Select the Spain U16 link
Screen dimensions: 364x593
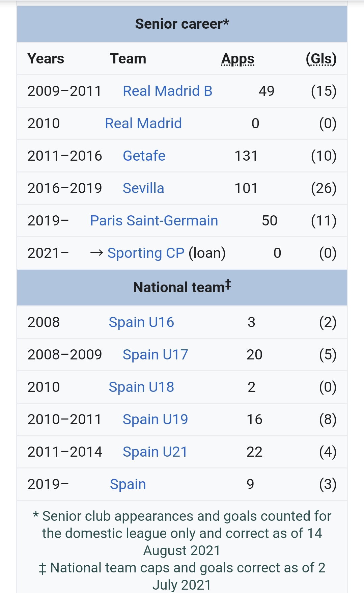coord(141,322)
